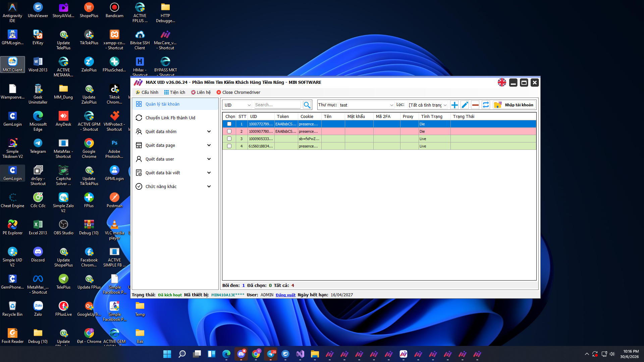Switch language via UK flag icon
The width and height of the screenshot is (644, 362).
502,82
